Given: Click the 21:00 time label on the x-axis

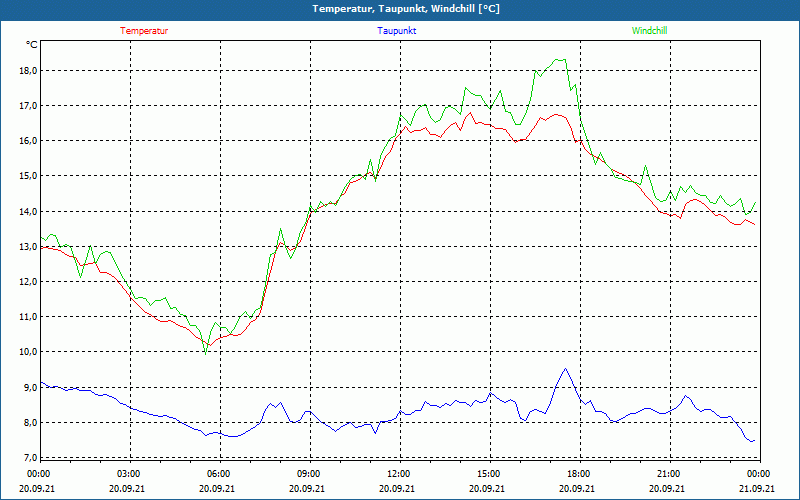Looking at the screenshot, I should 668,474.
